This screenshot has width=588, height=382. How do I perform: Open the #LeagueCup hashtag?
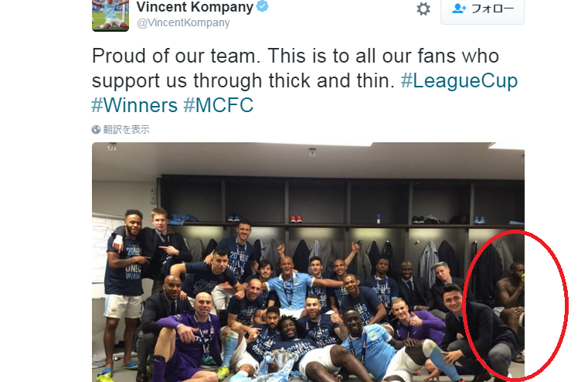[459, 80]
